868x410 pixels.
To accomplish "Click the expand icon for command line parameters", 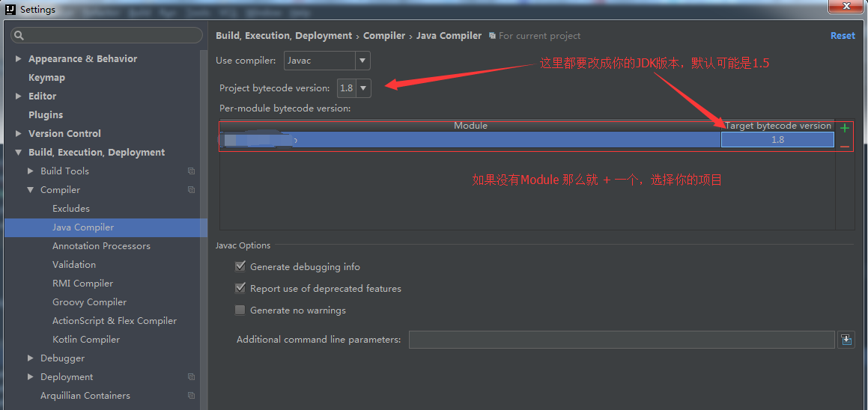I will 846,340.
